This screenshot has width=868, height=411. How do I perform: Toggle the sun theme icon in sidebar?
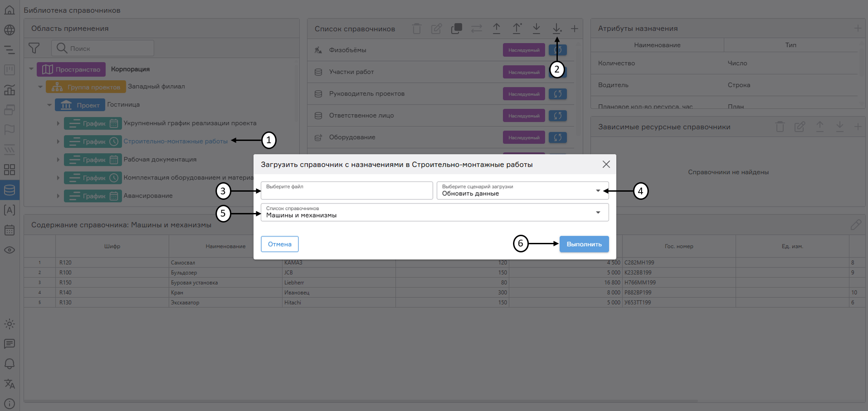[10, 324]
